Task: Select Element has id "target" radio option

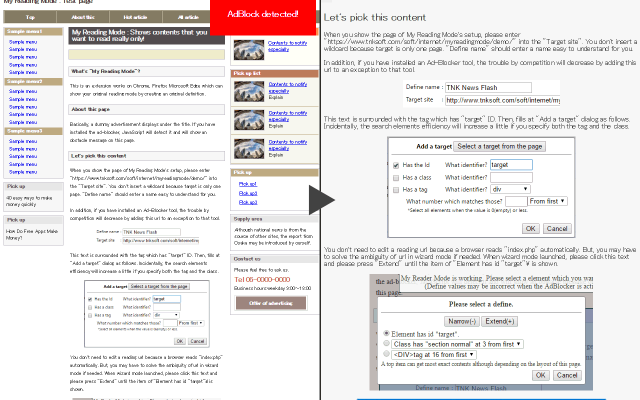Action: (386, 333)
